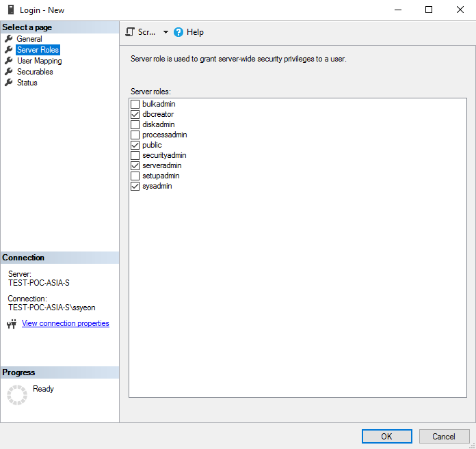Disable the sysadmin role checkbox
Viewport: 476px width, 449px height.
pyautogui.click(x=135, y=187)
